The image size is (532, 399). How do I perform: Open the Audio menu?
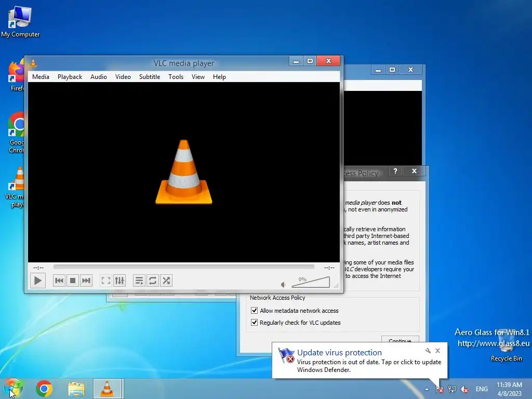tap(99, 77)
